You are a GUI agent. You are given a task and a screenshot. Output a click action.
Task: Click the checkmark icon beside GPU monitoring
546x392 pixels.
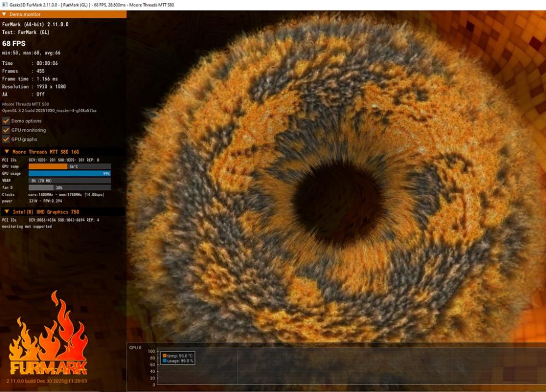[x=6, y=130]
